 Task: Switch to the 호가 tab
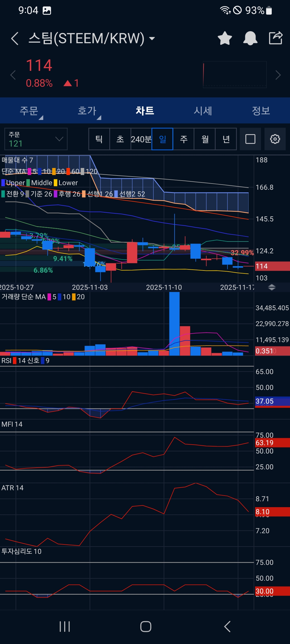[87, 111]
